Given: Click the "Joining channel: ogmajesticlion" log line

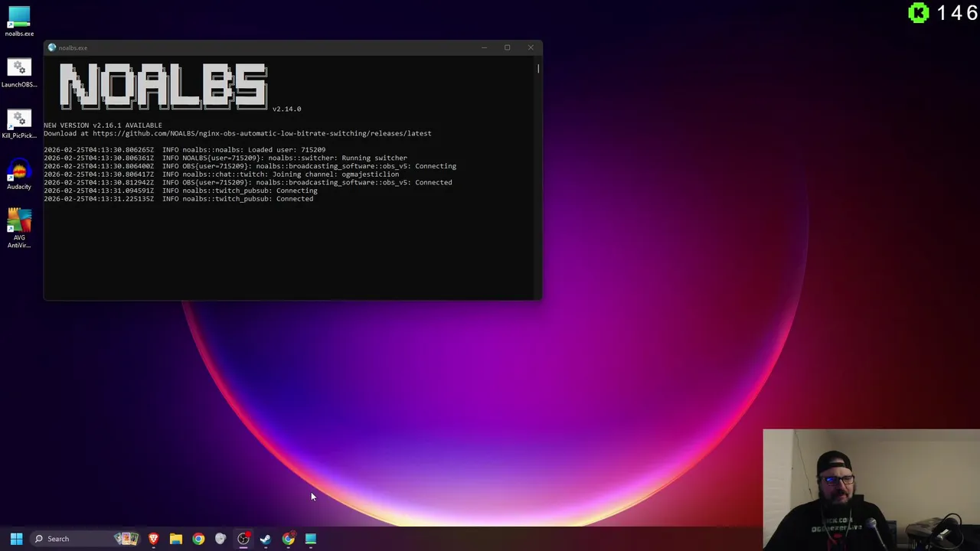Looking at the screenshot, I should coord(221,174).
